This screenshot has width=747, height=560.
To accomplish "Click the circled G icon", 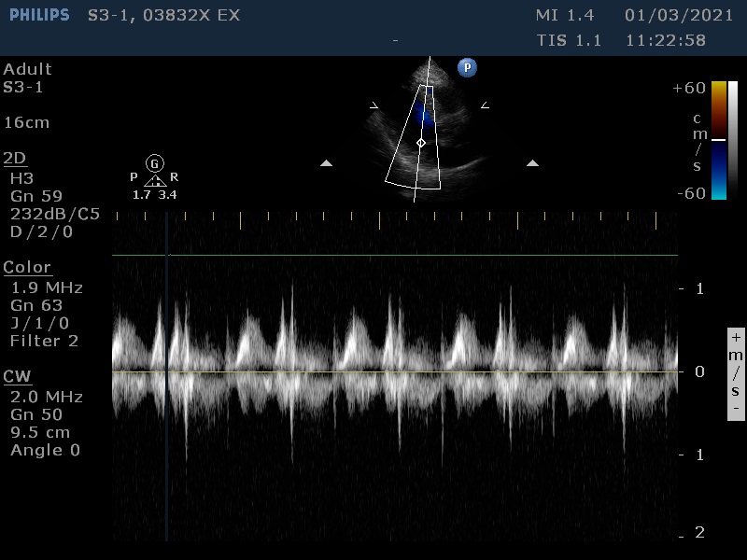I will click(155, 163).
